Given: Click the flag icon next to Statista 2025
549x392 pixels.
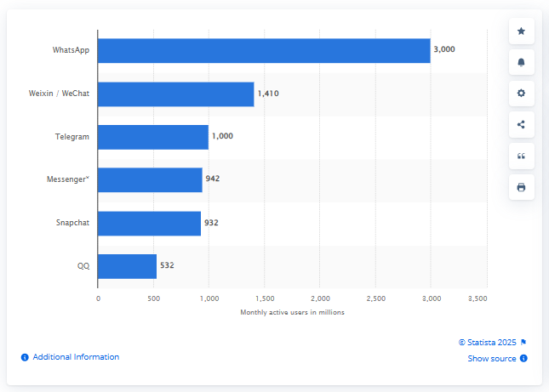Looking at the screenshot, I should click(523, 342).
